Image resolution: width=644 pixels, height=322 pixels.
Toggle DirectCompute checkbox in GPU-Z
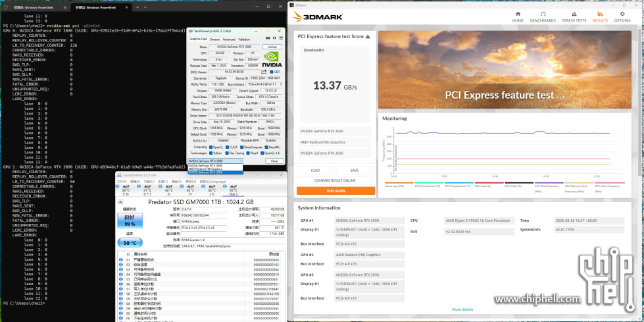click(x=241, y=148)
